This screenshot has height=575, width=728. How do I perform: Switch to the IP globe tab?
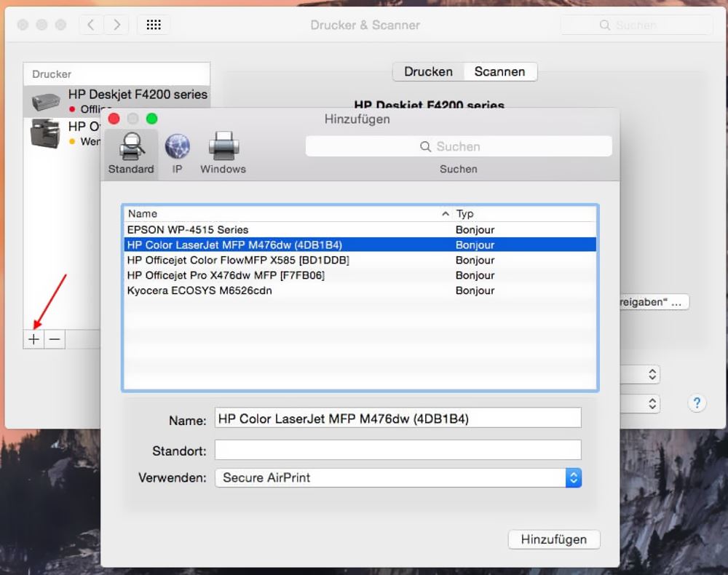(177, 154)
